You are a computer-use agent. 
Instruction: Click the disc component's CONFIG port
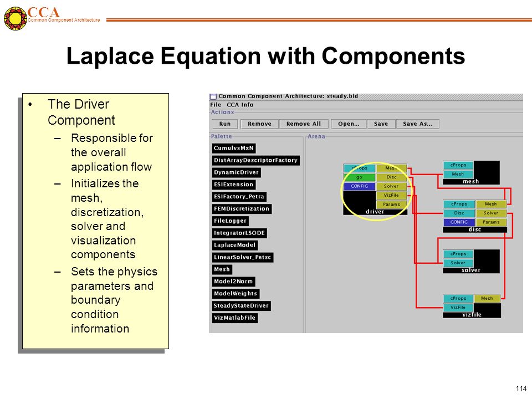pyautogui.click(x=459, y=222)
